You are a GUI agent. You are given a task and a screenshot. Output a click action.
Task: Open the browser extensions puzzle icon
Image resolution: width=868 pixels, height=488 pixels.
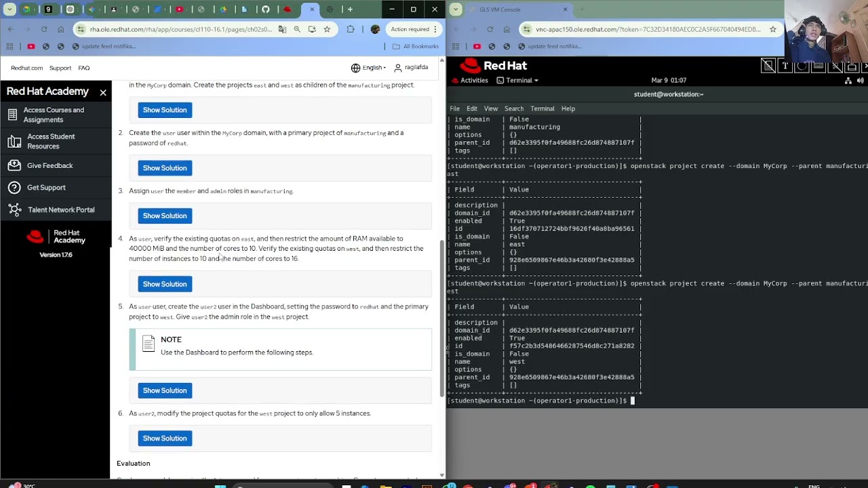[351, 29]
